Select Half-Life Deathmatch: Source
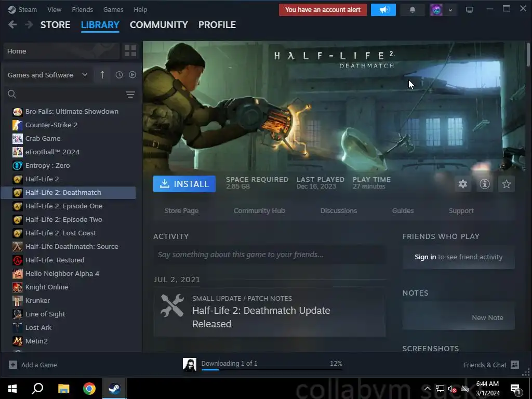532x399 pixels. click(68, 246)
